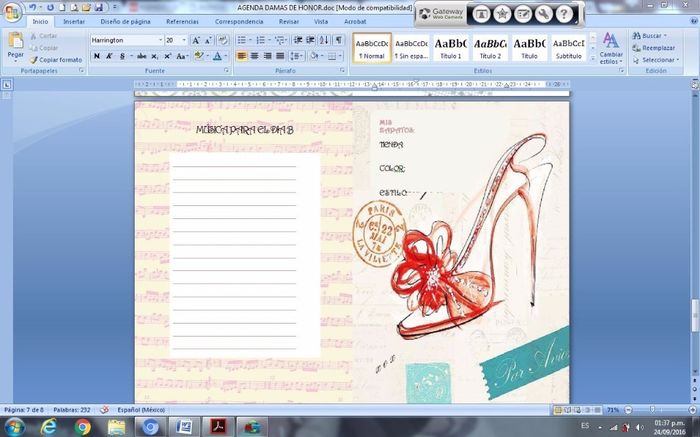Click the zoom out minus button
This screenshot has width=700, height=437.
coord(628,410)
